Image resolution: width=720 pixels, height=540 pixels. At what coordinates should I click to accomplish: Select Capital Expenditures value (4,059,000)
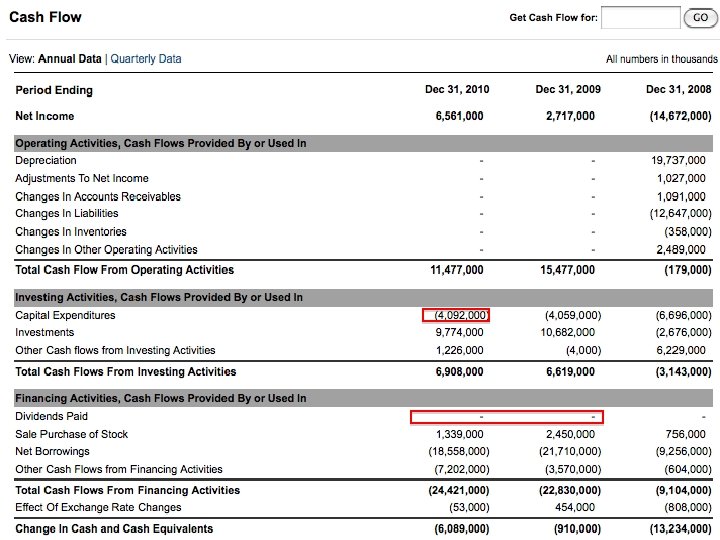(573, 315)
